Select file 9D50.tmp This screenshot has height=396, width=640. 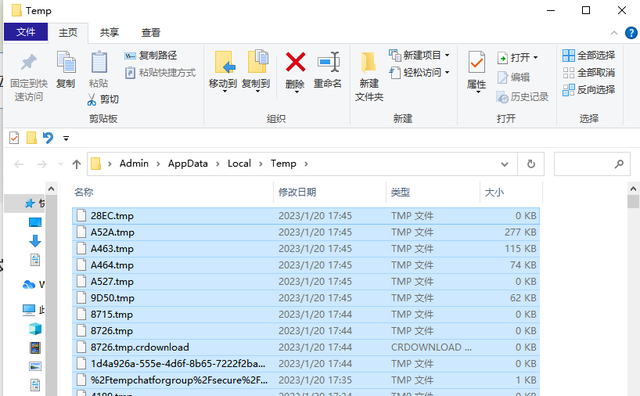[x=306, y=298]
